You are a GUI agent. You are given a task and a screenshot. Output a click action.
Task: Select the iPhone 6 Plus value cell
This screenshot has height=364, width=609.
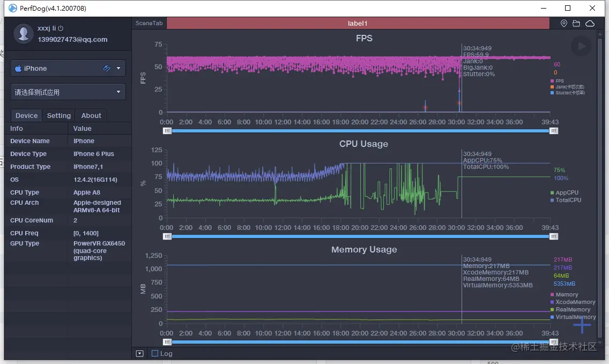94,154
